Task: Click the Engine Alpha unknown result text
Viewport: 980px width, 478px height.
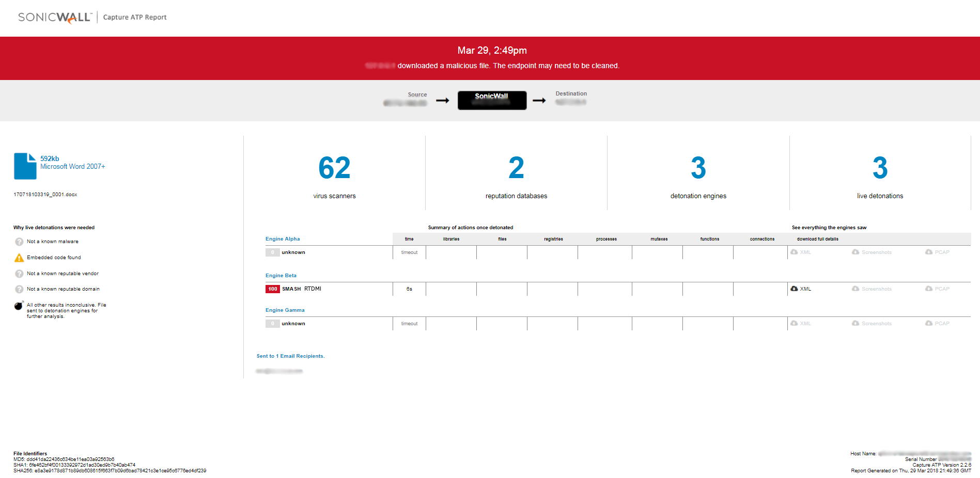Action: point(293,252)
